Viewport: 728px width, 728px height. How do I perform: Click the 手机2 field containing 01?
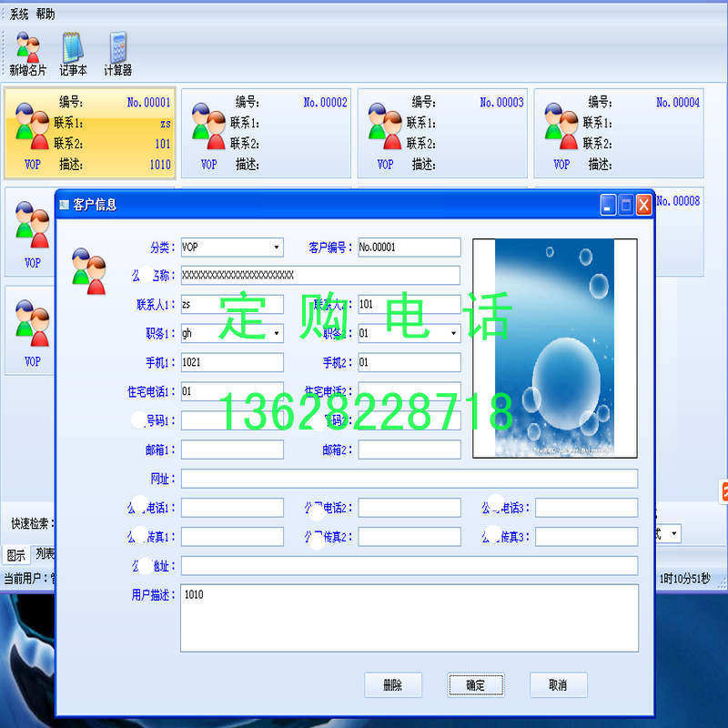[x=409, y=362]
